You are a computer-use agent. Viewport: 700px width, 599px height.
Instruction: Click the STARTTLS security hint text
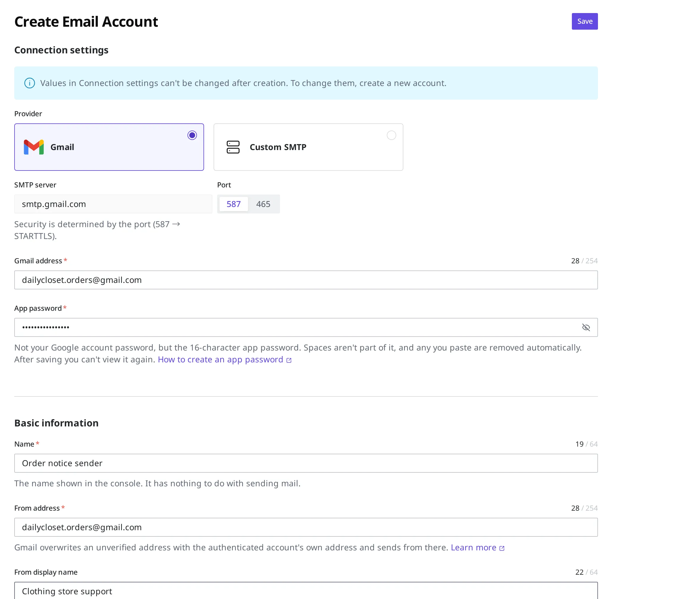point(97,230)
